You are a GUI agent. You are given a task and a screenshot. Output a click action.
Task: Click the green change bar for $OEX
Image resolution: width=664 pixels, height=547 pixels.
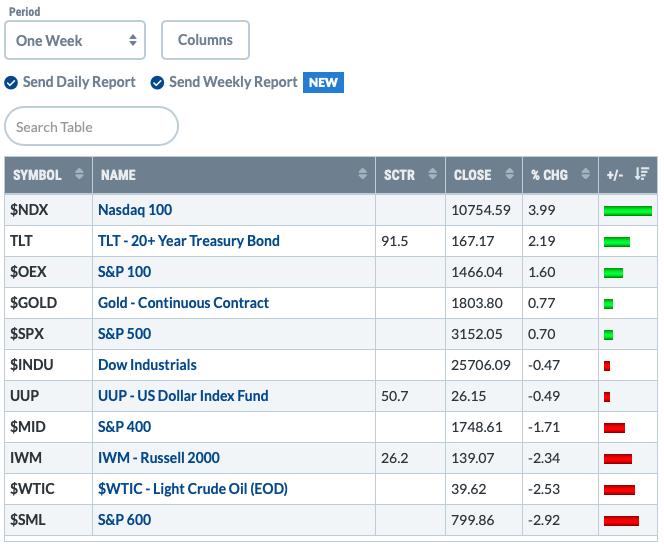[x=613, y=273]
